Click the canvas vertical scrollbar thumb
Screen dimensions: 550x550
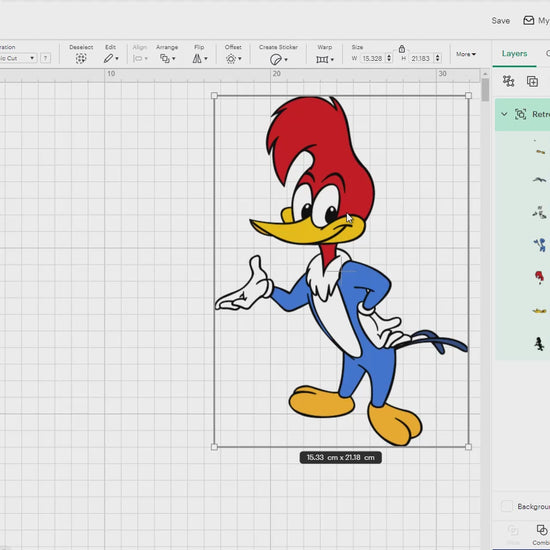point(485,90)
